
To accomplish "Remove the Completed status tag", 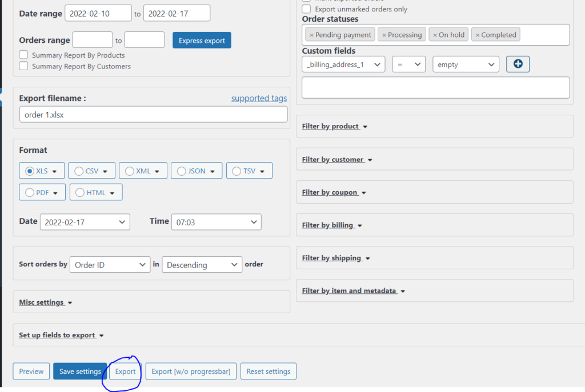I will click(x=477, y=35).
